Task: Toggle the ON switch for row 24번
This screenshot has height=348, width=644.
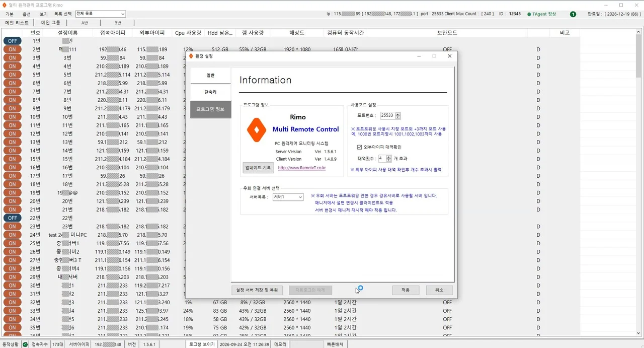Action: [x=12, y=235]
